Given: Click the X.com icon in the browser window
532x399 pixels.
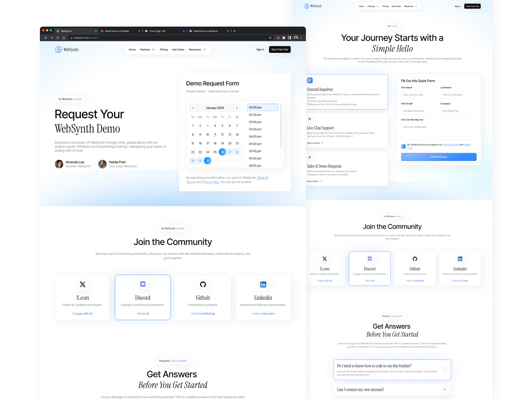Looking at the screenshot, I should pyautogui.click(x=82, y=284).
